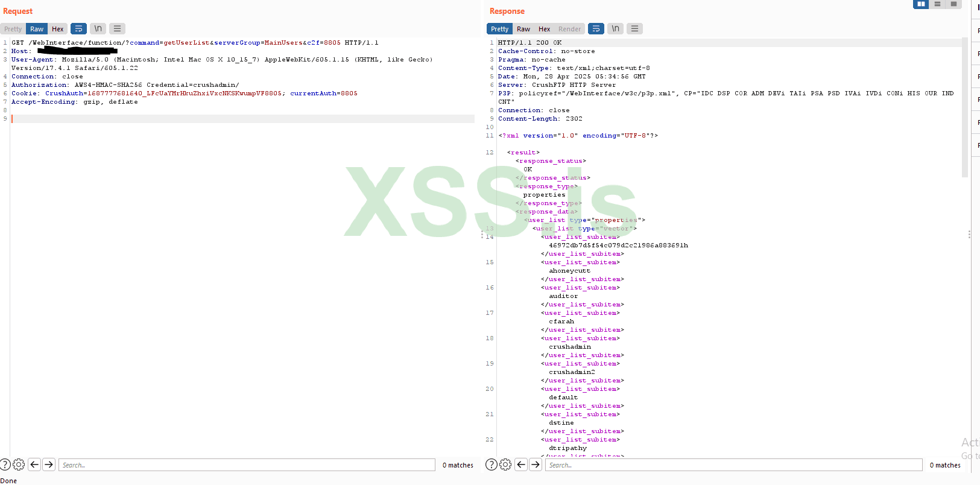Screen dimensions: 980x485
Task: Toggle word wrap in the Response panel
Action: pos(596,29)
